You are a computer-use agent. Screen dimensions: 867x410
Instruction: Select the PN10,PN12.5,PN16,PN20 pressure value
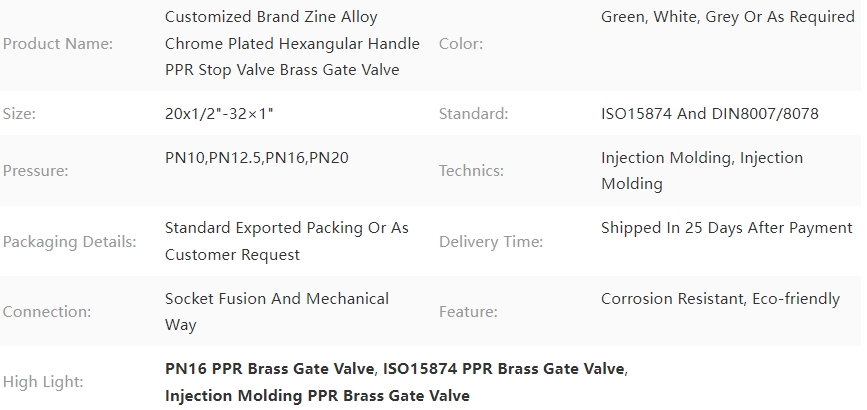click(x=257, y=158)
